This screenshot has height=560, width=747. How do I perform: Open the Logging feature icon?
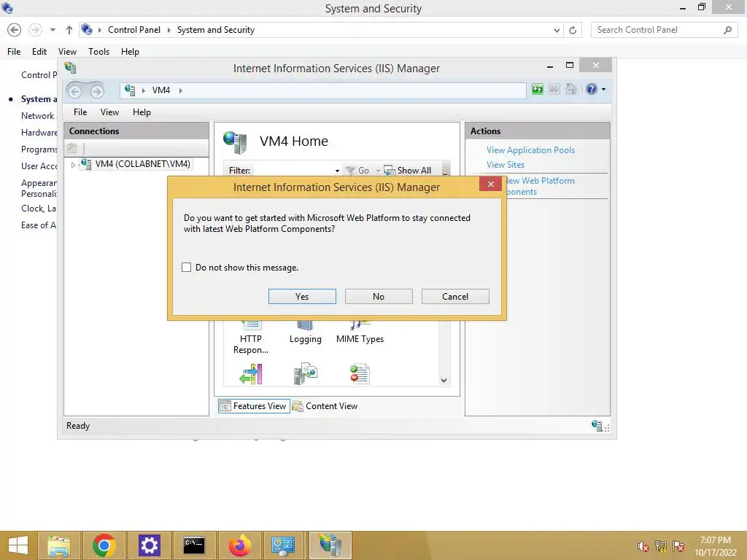pos(306,334)
